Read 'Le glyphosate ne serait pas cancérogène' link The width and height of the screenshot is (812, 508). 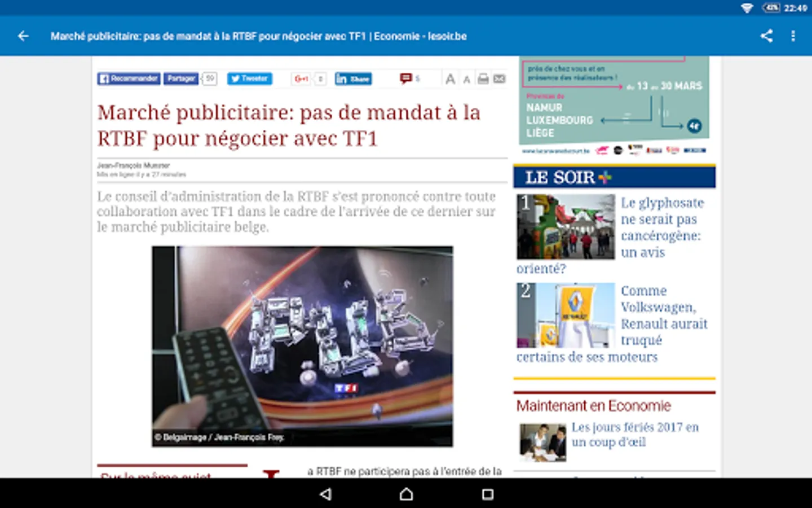coord(661,227)
